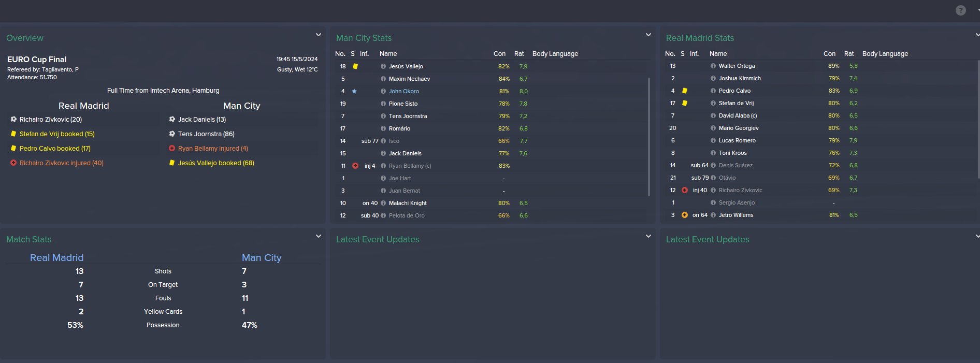Click Pedro Calvo's yellow card icon in stats
This screenshot has width=980, height=363.
(685, 91)
